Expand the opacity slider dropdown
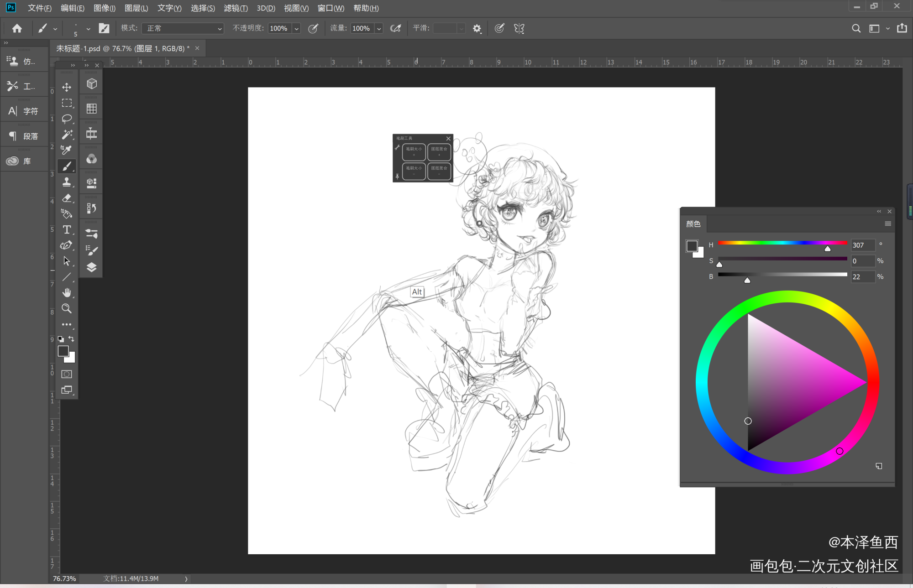This screenshot has height=588, width=913. click(297, 28)
